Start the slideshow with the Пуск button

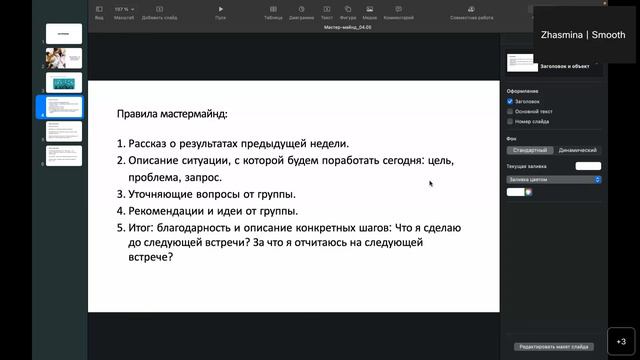click(x=220, y=13)
